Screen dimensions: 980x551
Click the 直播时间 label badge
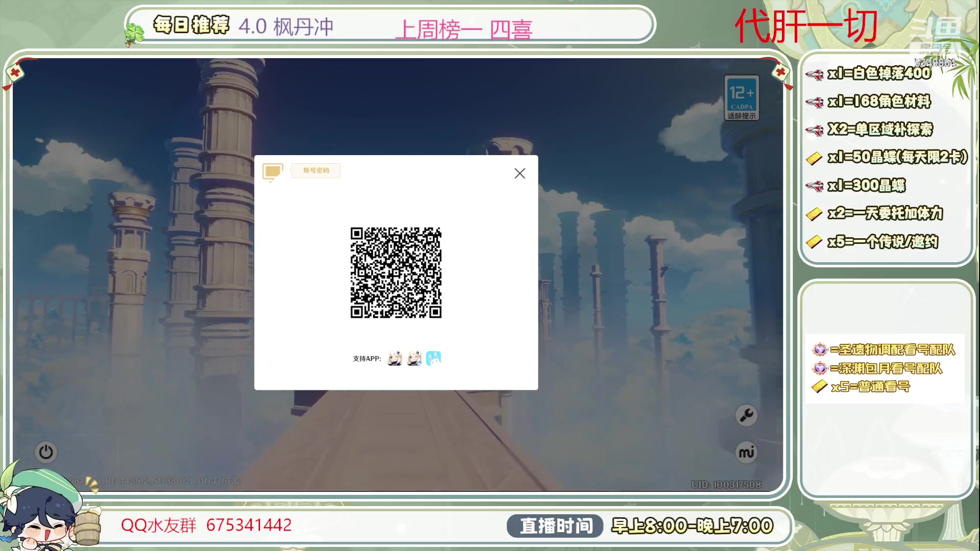pos(555,526)
